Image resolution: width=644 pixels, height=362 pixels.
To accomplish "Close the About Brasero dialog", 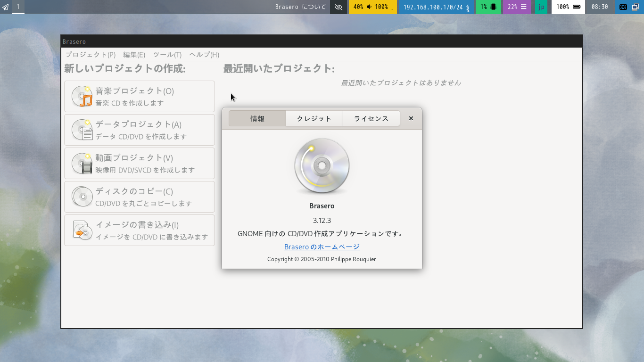I will click(411, 118).
